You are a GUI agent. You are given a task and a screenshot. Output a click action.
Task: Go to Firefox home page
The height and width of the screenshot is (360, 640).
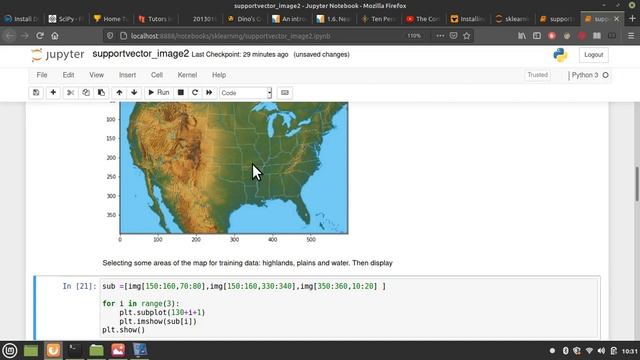pyautogui.click(x=55, y=36)
